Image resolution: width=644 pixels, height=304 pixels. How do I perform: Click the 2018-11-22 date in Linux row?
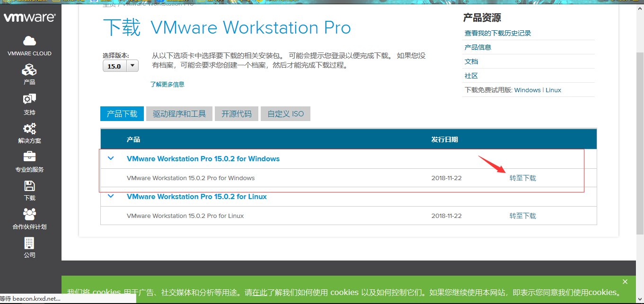[x=447, y=216]
